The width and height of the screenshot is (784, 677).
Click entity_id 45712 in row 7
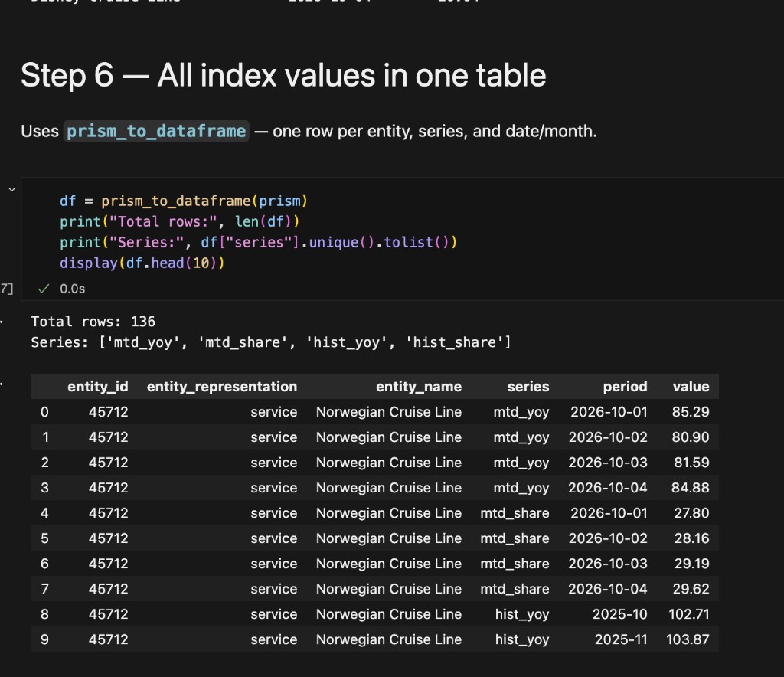(x=109, y=589)
